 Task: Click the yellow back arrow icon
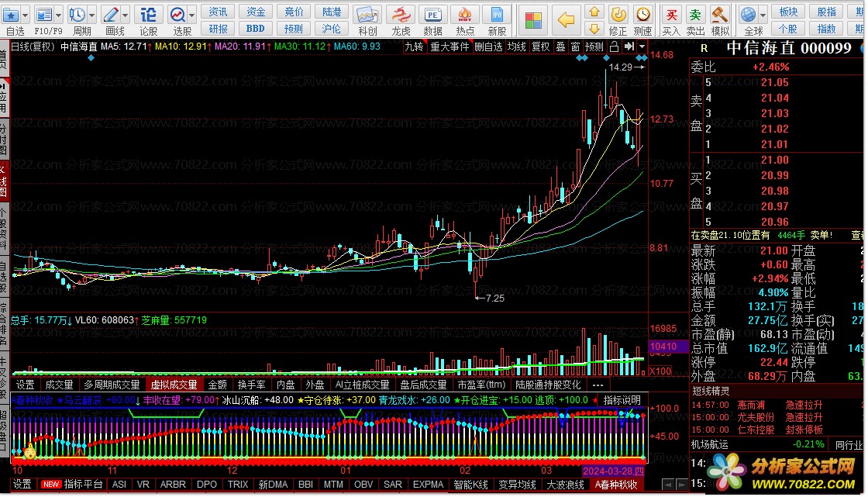tap(566, 20)
